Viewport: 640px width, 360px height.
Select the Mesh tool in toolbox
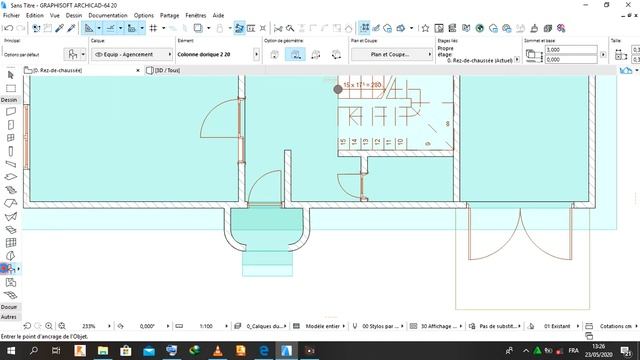pyautogui.click(x=11, y=295)
